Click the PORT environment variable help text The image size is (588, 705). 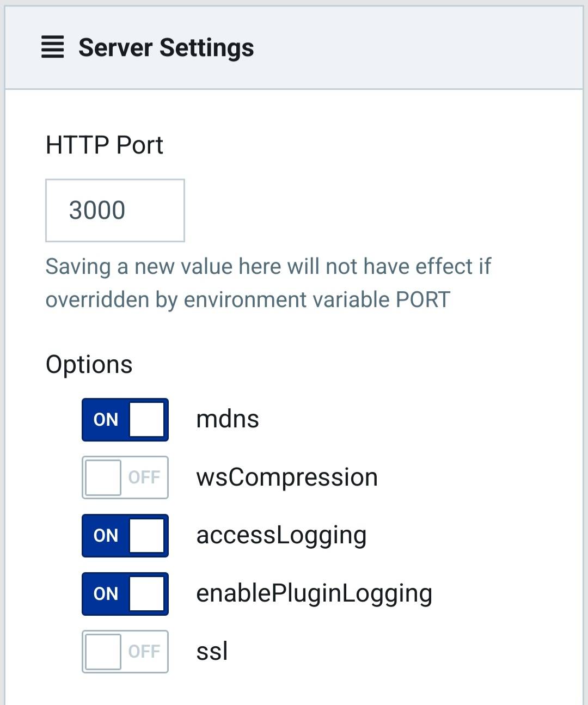click(268, 283)
